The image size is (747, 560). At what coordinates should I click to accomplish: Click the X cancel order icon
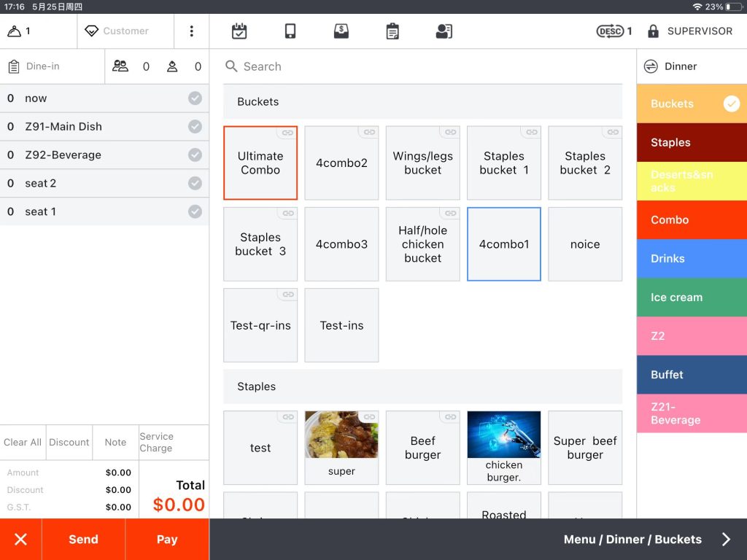20,540
